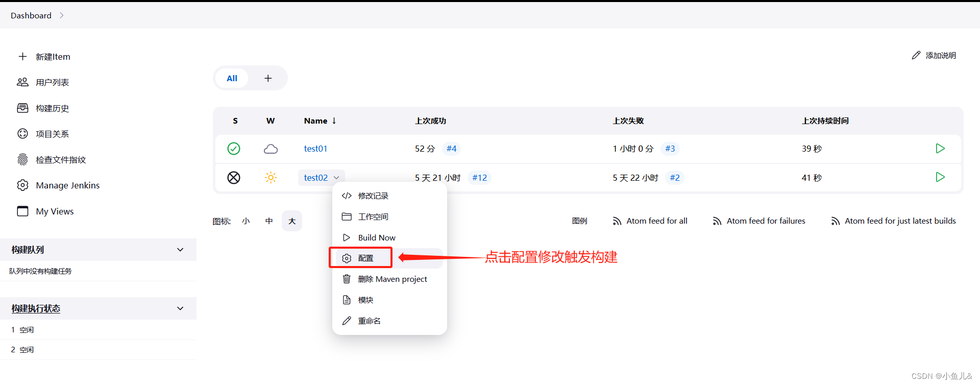This screenshot has height=385, width=980.
Task: Click the green success status icon for test01
Action: pyautogui.click(x=234, y=149)
